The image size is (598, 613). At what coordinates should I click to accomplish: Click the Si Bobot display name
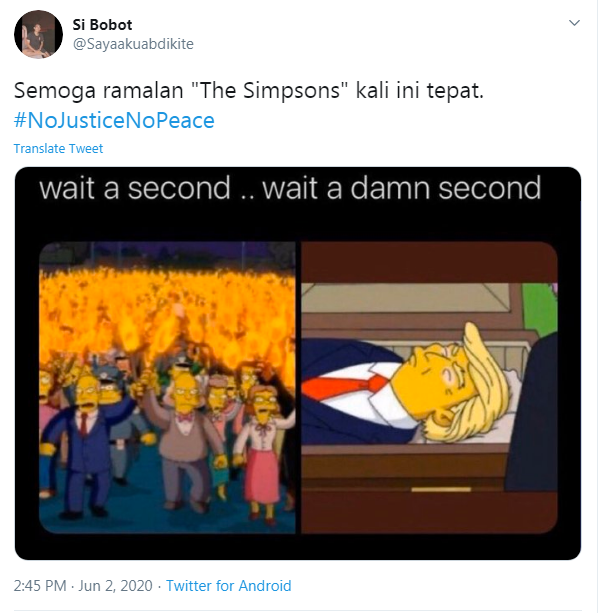(x=102, y=25)
